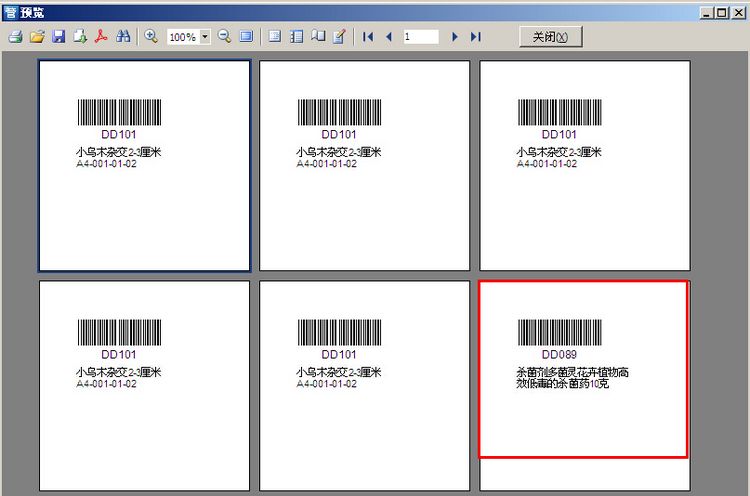Click the 预览 window title icon
This screenshot has height=496, width=750.
pos(10,12)
